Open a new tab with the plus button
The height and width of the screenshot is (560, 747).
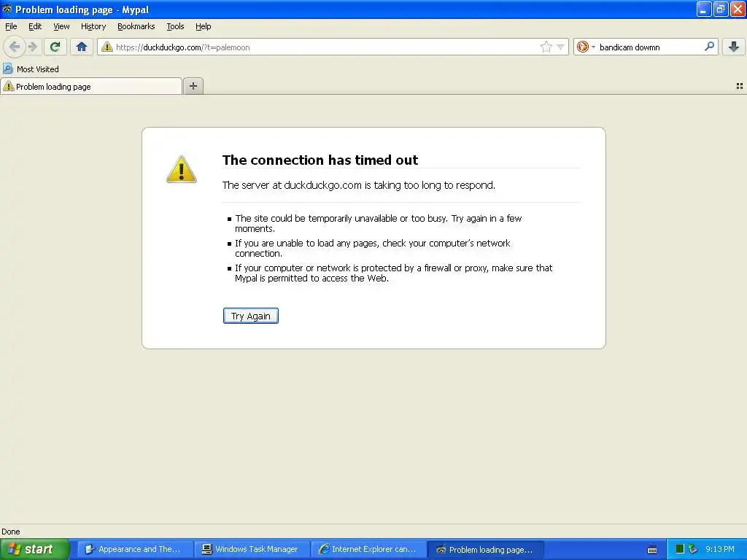point(193,86)
